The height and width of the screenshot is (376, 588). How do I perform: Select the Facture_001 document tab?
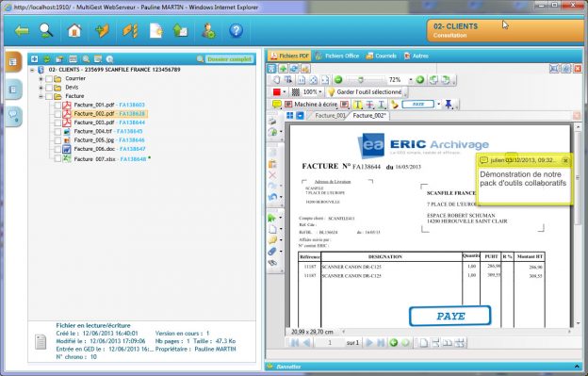[329, 116]
